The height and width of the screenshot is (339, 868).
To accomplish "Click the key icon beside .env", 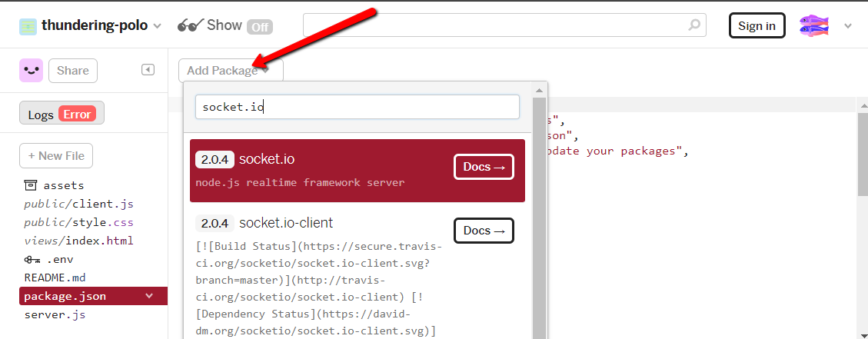I will [x=32, y=259].
